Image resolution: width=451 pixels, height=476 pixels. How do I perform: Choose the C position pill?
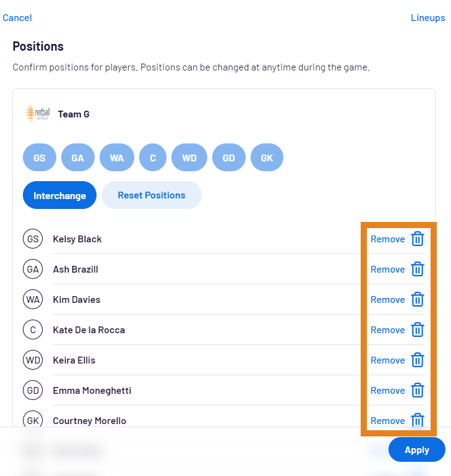click(153, 158)
